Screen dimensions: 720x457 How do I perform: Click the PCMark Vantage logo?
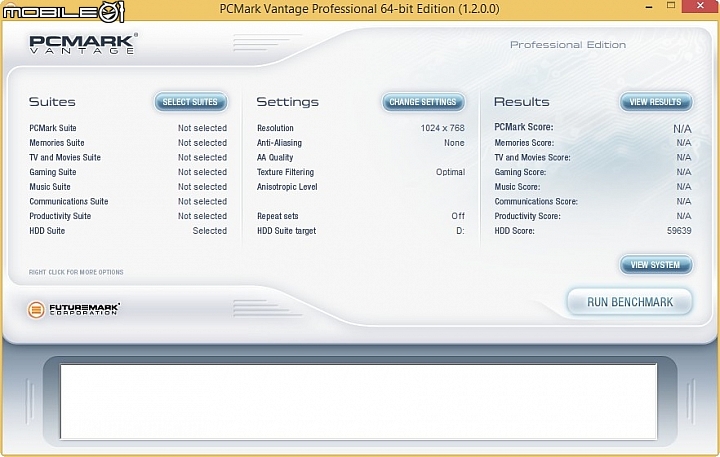coord(83,44)
